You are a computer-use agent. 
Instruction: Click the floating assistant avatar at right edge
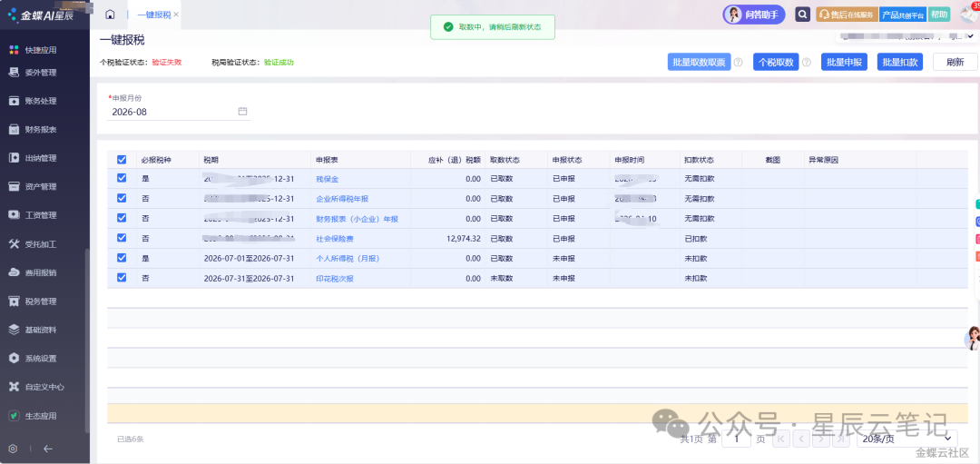coord(972,339)
